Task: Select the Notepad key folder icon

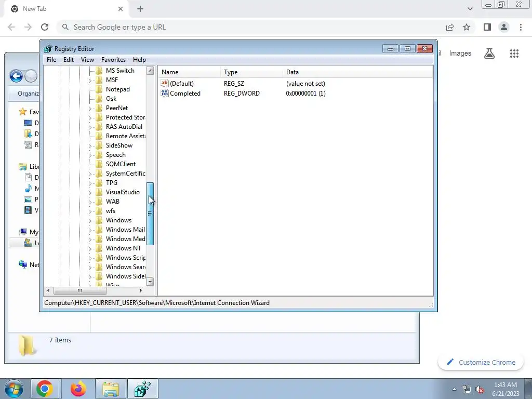Action: click(x=99, y=89)
